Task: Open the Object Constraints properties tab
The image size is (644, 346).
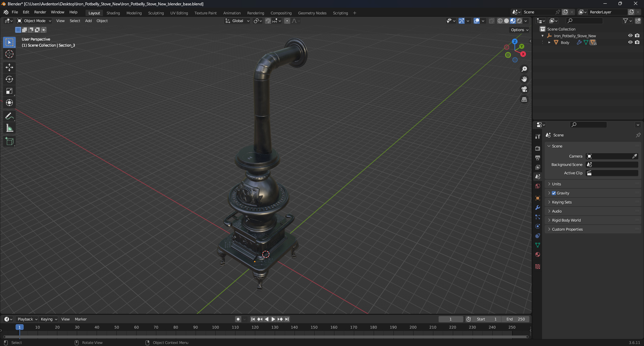Action: click(538, 236)
